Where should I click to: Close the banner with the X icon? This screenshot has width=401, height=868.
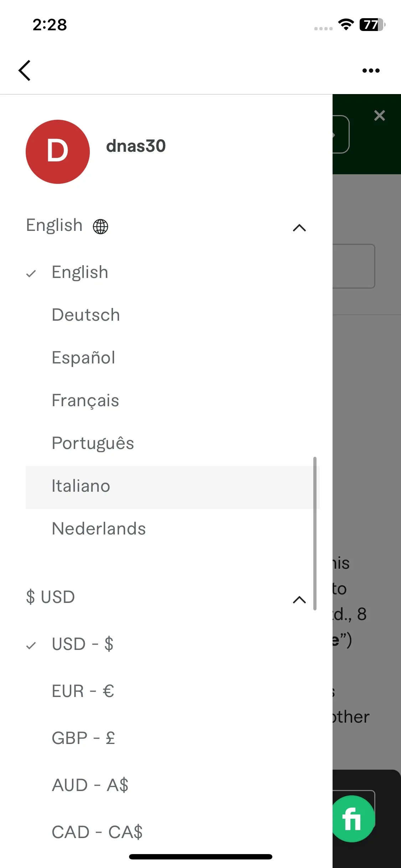[x=380, y=115]
